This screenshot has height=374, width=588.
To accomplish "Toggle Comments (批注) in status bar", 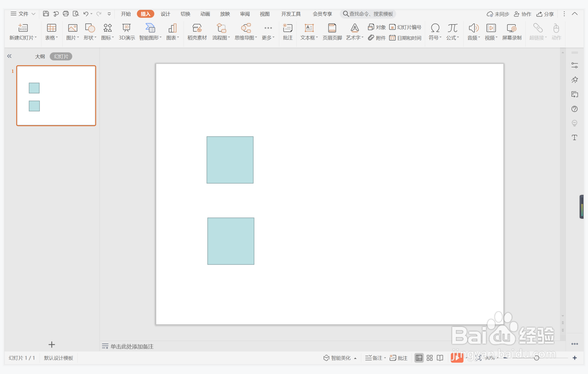I will (x=398, y=358).
